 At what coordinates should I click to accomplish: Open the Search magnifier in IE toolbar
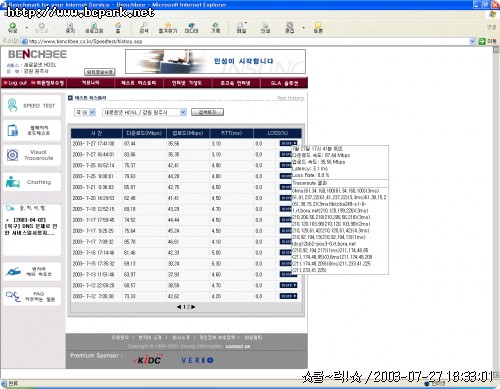click(x=144, y=28)
